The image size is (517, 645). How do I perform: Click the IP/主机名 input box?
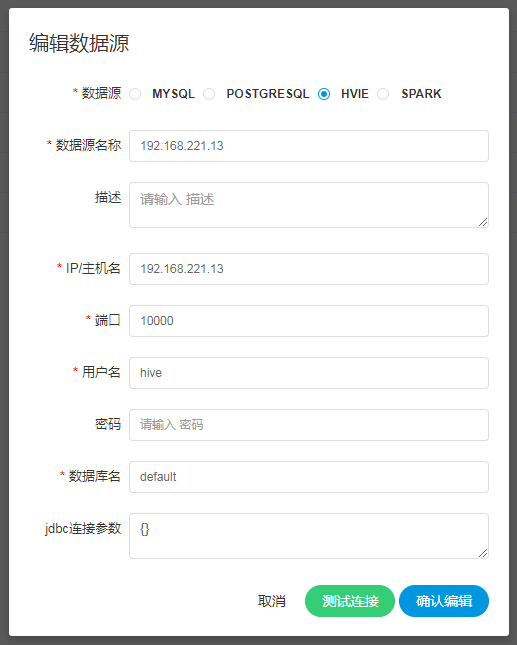click(x=308, y=269)
